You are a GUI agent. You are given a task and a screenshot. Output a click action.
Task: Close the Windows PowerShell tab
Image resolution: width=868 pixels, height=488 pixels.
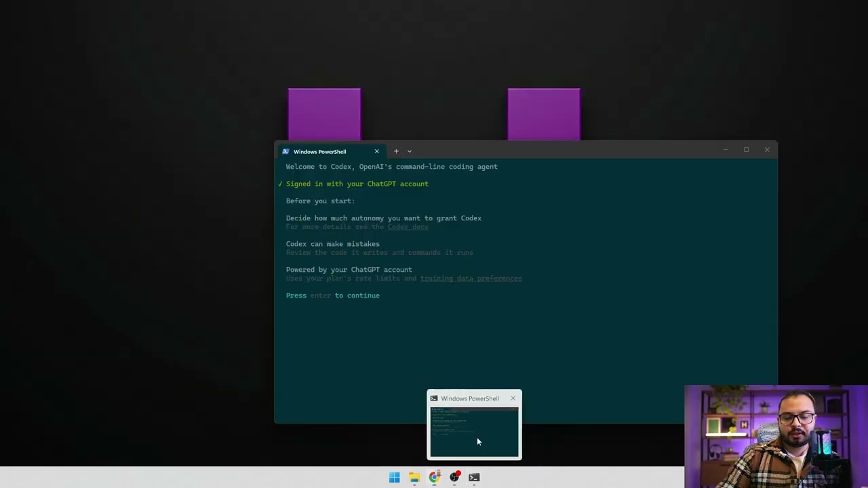377,151
